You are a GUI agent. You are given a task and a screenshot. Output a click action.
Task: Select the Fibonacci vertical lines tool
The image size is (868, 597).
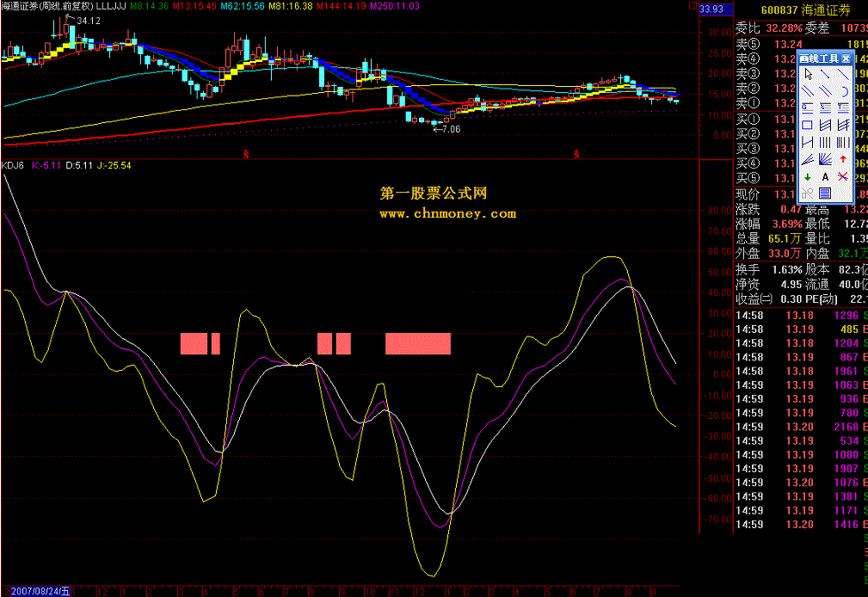point(842,142)
